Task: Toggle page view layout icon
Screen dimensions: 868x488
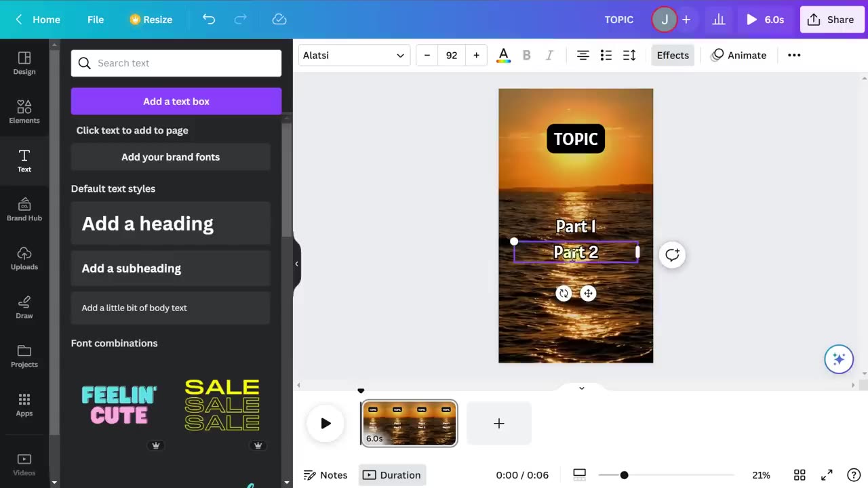Action: click(x=580, y=474)
